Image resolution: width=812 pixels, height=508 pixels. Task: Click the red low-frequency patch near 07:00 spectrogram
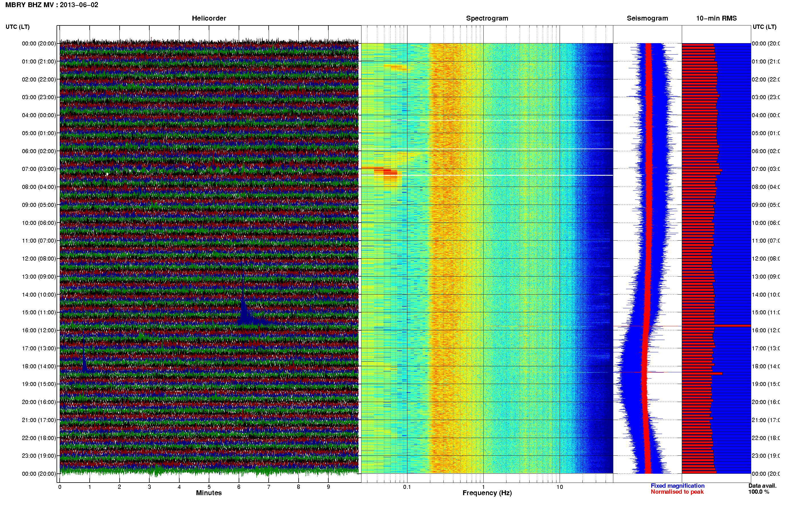coord(387,173)
